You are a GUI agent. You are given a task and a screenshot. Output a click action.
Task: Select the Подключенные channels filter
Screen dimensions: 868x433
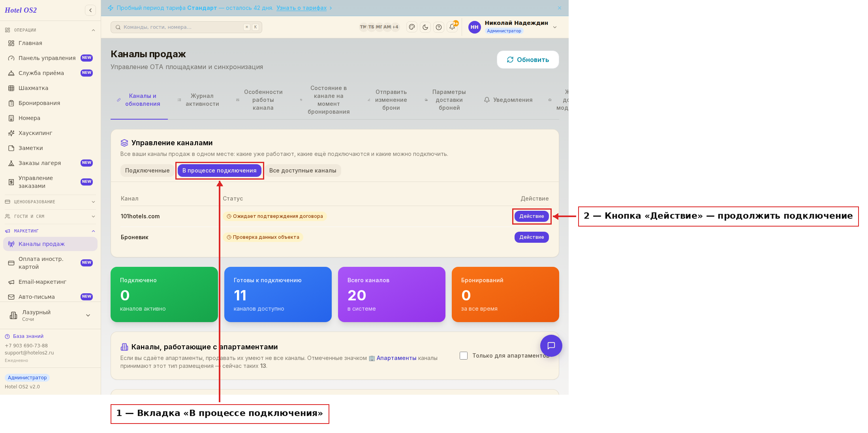[147, 171]
